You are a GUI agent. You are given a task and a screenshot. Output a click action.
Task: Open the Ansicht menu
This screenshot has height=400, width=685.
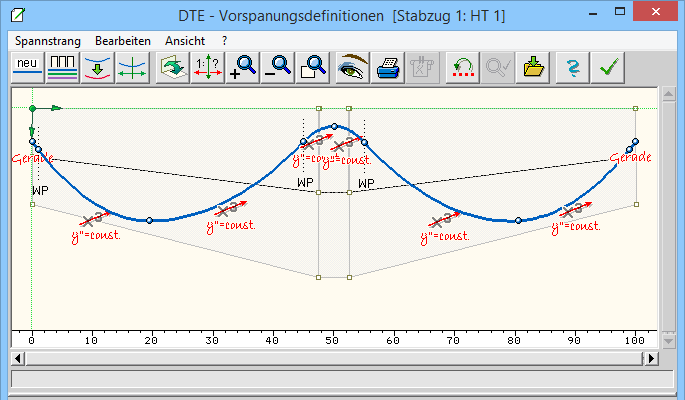(186, 40)
